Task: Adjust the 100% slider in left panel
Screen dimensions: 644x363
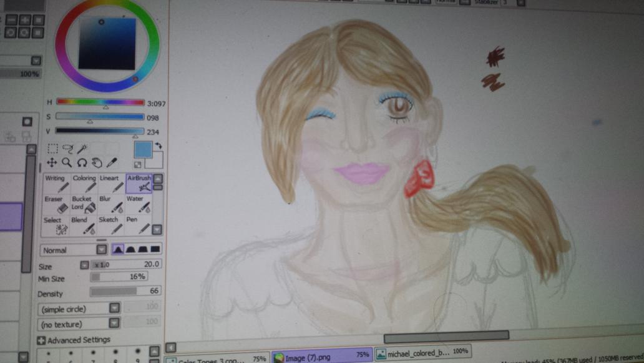Action: tap(21, 74)
